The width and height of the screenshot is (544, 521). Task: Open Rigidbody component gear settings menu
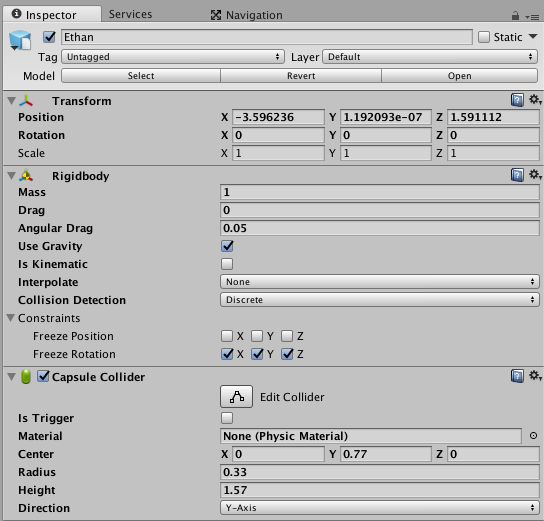click(535, 174)
